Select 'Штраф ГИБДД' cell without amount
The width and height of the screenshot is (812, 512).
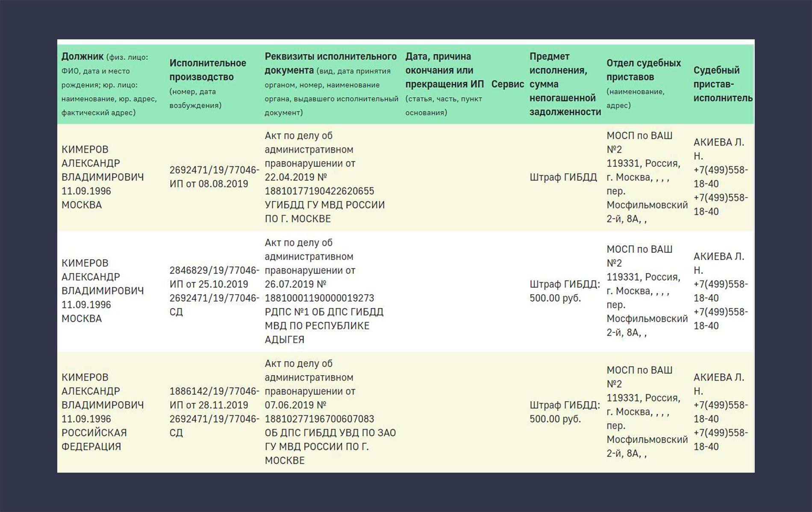563,177
